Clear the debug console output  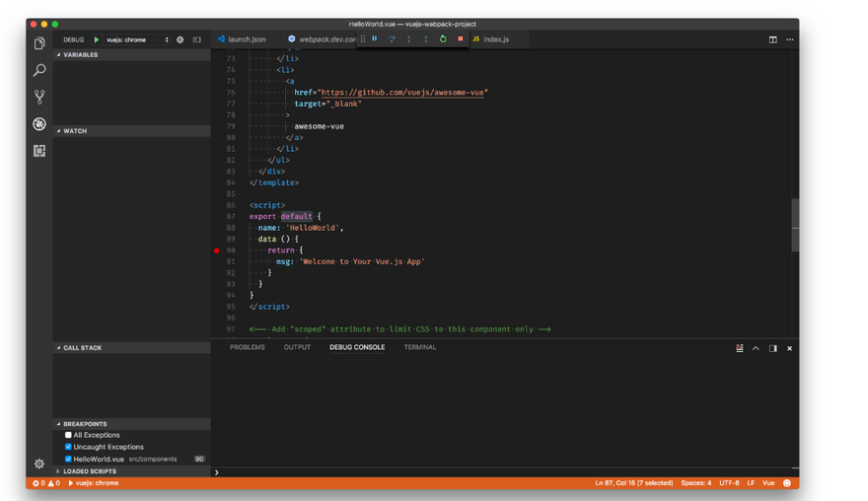click(x=740, y=348)
